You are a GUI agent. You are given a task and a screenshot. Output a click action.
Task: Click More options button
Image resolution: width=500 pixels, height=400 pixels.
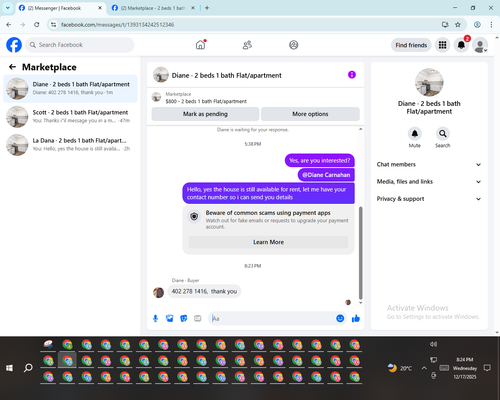point(310,114)
